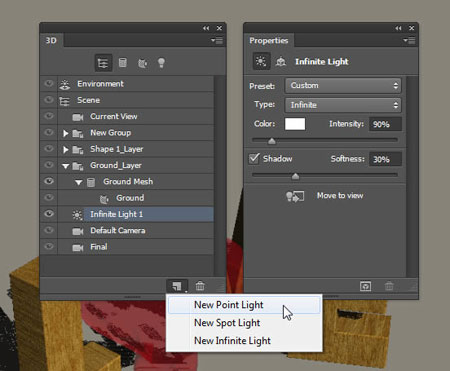Choose New Spot Light from menu
The width and height of the screenshot is (450, 371).
pyautogui.click(x=227, y=323)
